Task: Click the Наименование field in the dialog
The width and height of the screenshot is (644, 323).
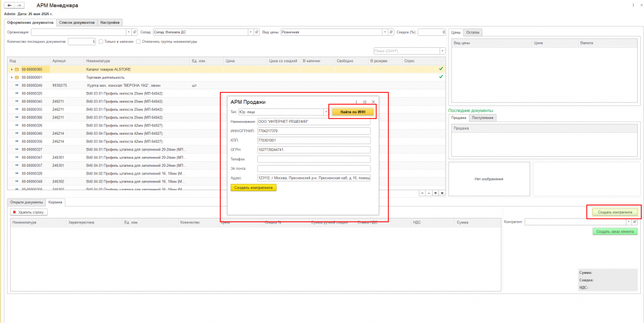Action: (314, 122)
